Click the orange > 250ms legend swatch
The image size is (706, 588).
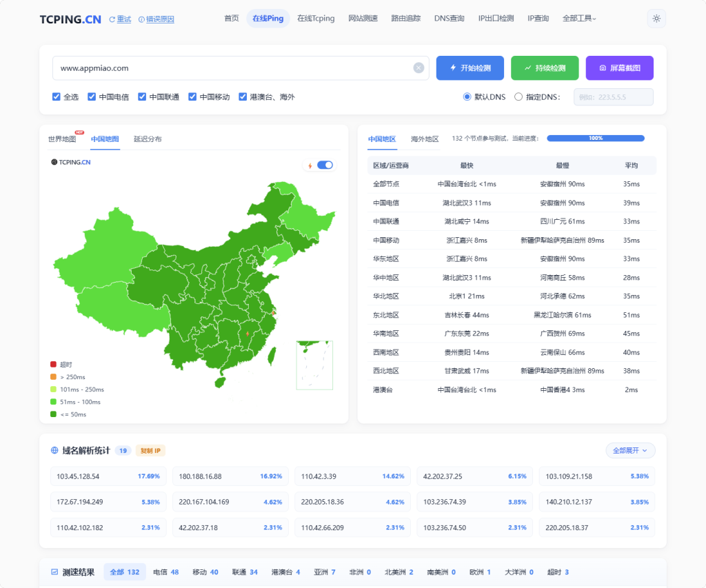click(x=54, y=377)
